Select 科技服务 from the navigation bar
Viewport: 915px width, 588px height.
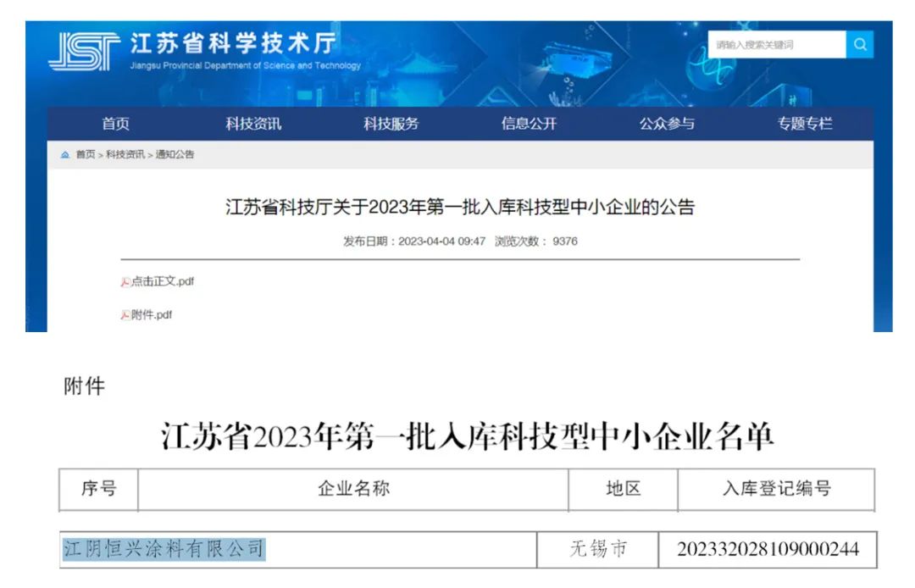[x=391, y=124]
